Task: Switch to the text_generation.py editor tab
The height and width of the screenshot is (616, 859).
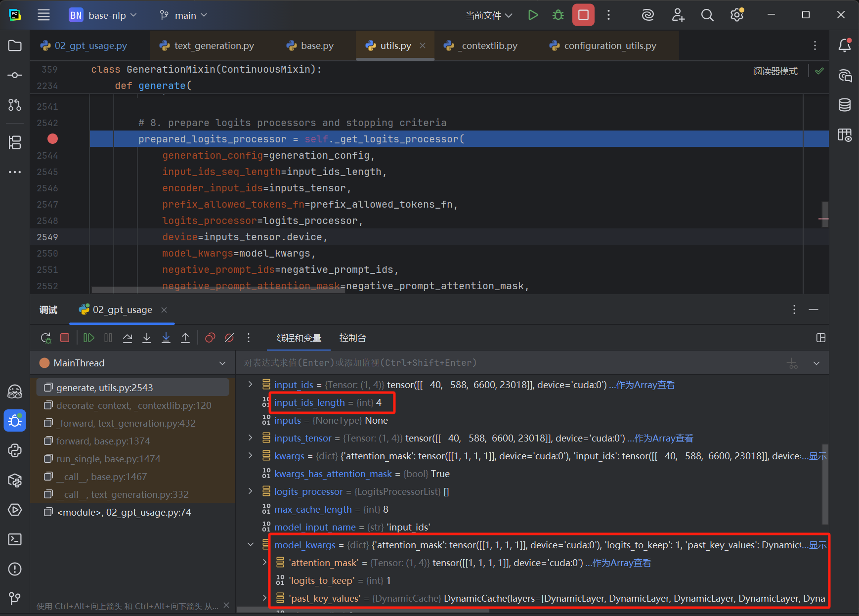Action: coord(214,45)
